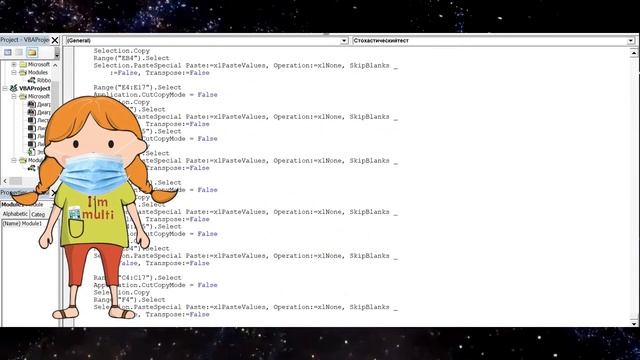Screen dimensions: 640x360
Task: Click the (General) combo box arrow
Action: [x=344, y=40]
